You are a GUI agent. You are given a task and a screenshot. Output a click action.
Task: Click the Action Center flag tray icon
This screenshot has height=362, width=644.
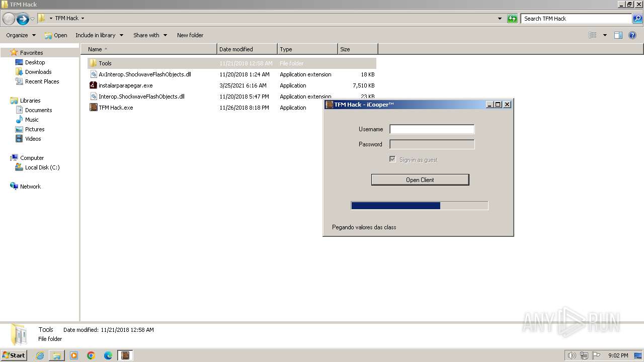[595, 355]
